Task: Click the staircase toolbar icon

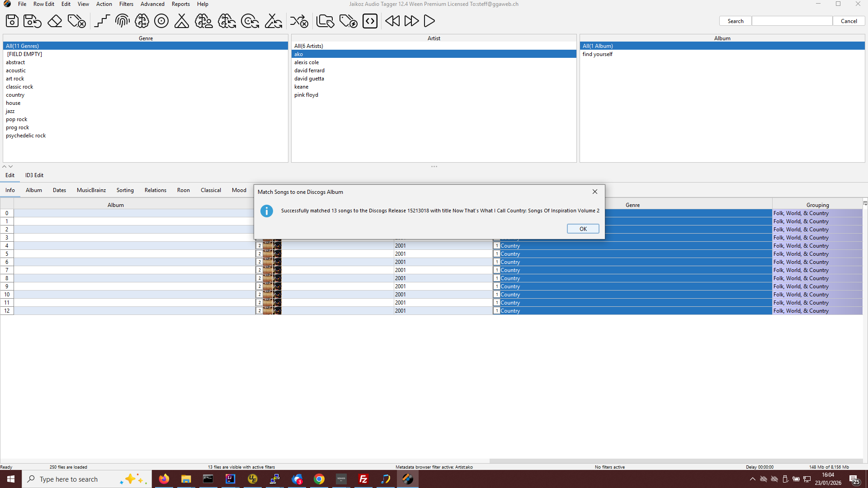Action: click(102, 21)
